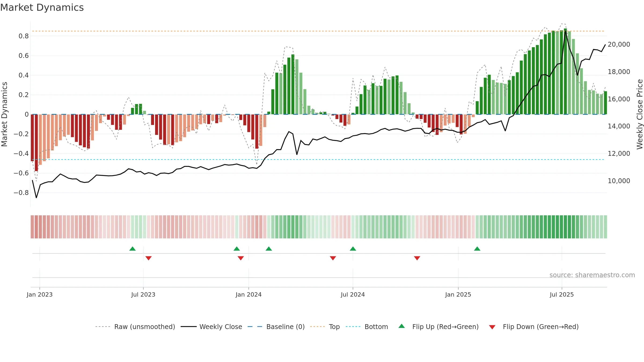Click the Jul 2023 x-axis label
This screenshot has height=362, width=644.
[143, 294]
